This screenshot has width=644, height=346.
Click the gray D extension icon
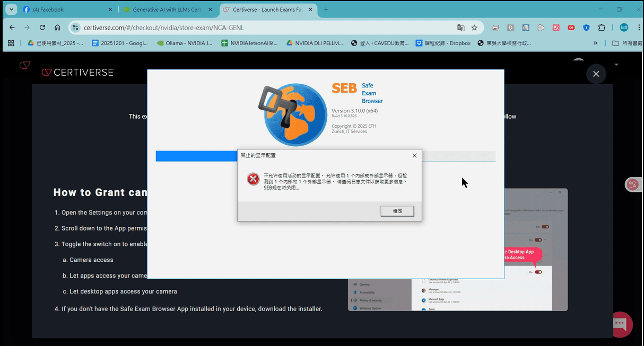point(511,28)
